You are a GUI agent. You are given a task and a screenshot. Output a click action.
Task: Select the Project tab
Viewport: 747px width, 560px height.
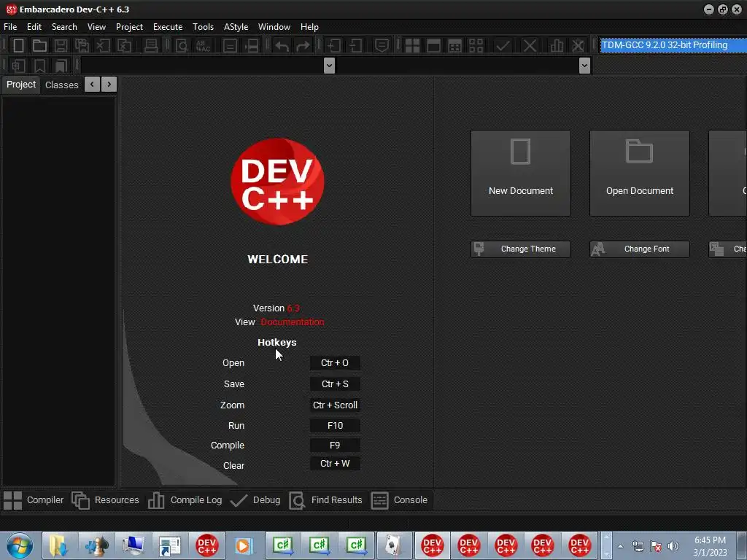pos(21,85)
